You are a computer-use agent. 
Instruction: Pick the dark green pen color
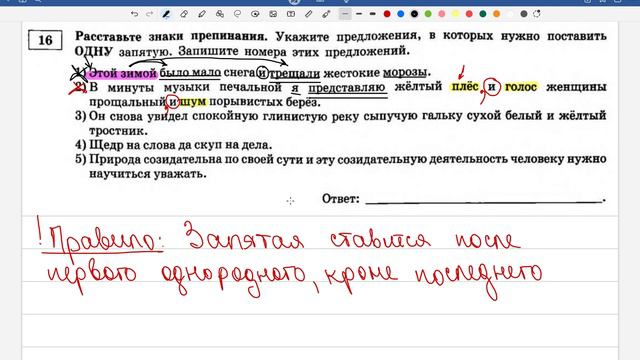(483, 14)
